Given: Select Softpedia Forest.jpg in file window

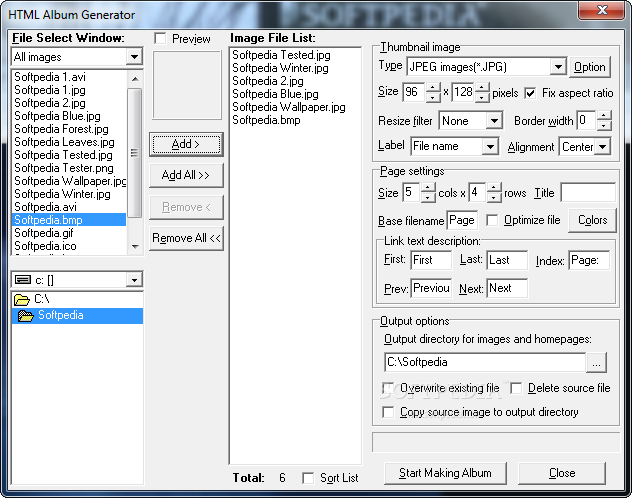Looking at the screenshot, I should coord(61,129).
